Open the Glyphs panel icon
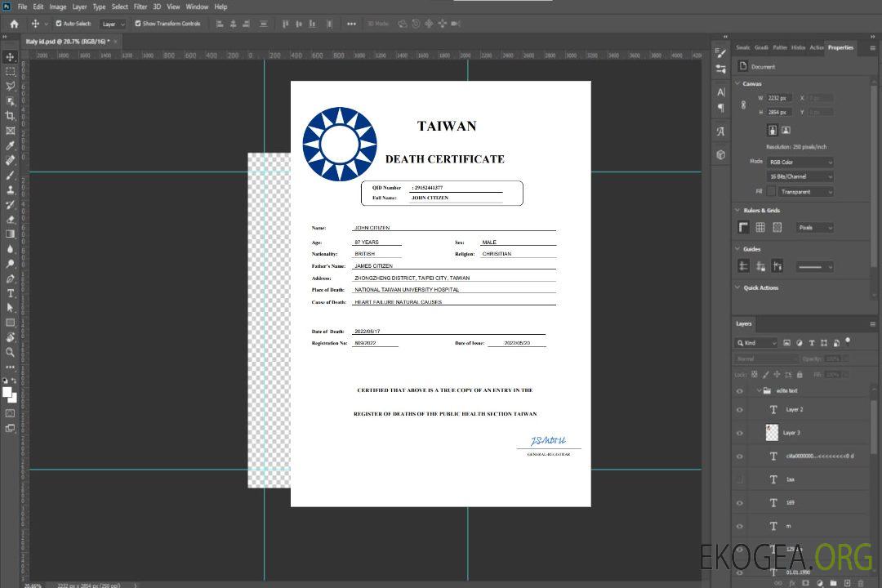882x588 pixels. tap(721, 131)
